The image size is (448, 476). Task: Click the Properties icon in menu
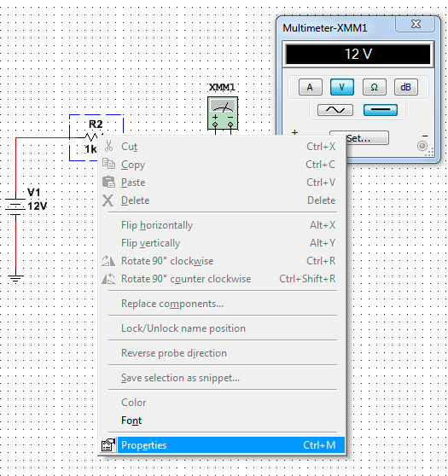coord(108,445)
